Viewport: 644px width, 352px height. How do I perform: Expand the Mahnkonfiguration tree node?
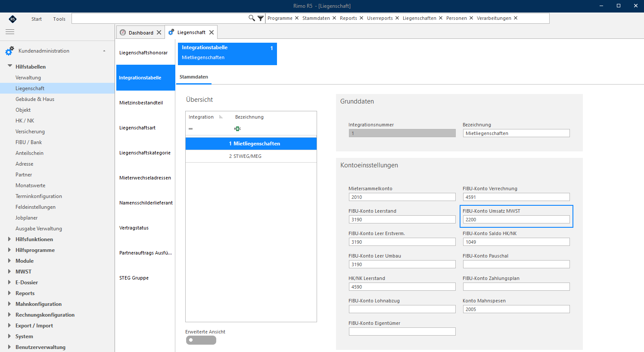coord(9,304)
